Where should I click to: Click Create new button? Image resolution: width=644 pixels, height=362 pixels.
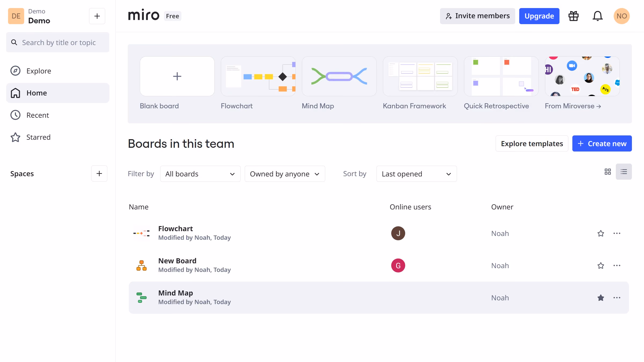[x=602, y=143]
